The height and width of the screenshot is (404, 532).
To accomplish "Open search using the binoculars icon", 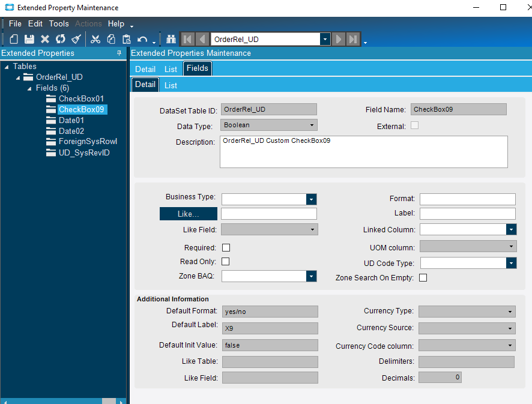I will pyautogui.click(x=171, y=40).
